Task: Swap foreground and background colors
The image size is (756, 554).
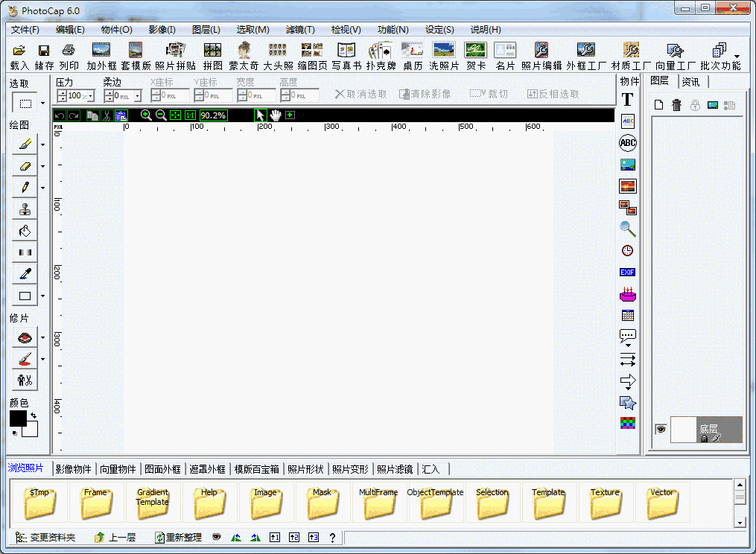Action: (x=34, y=415)
